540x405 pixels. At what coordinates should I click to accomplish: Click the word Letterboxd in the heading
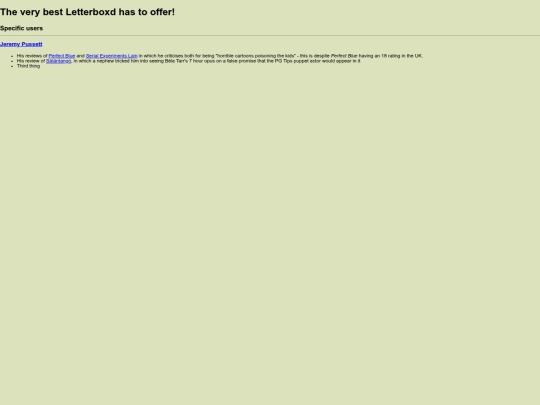91,12
